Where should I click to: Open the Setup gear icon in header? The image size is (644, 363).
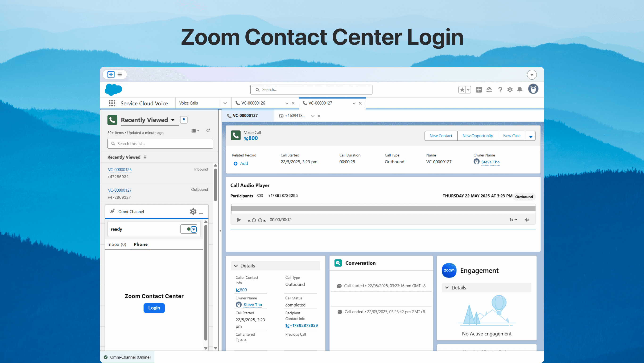[510, 90]
